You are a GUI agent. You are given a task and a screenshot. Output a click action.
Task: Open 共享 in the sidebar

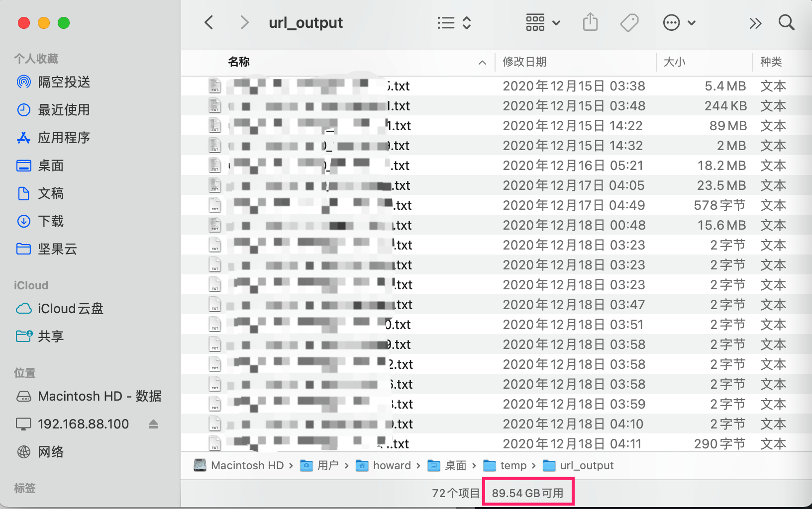point(40,337)
